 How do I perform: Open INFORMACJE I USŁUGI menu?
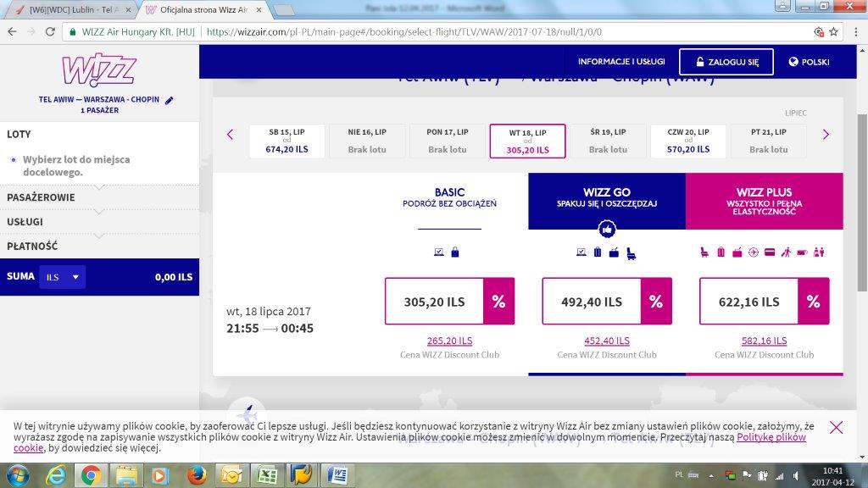click(621, 61)
